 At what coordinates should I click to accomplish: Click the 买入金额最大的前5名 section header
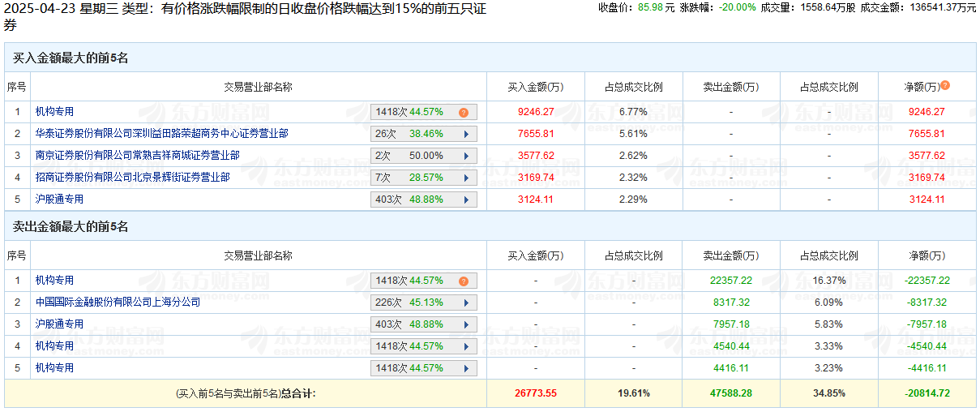(x=71, y=58)
